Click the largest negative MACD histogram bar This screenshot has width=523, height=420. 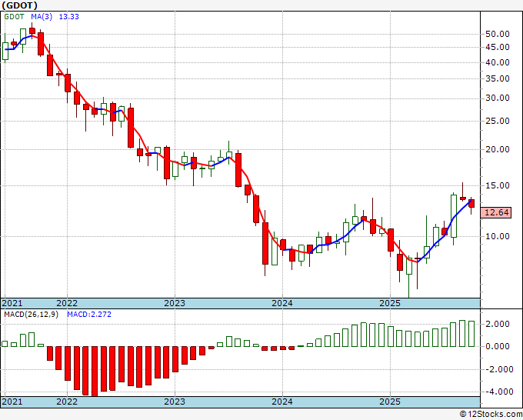pos(95,372)
